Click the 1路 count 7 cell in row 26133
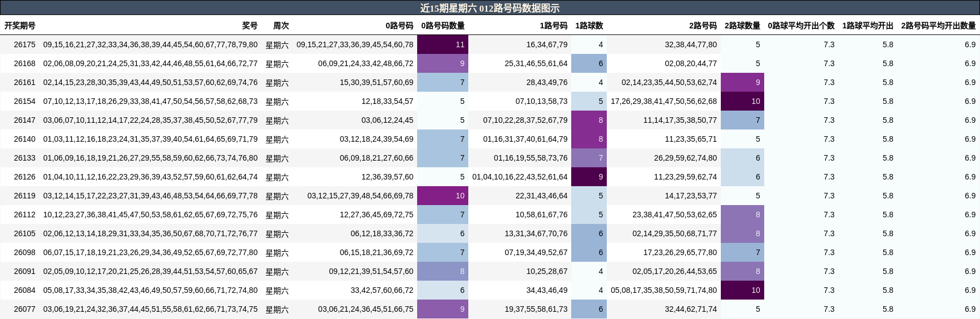Image resolution: width=980 pixels, height=319 pixels. pyautogui.click(x=589, y=158)
